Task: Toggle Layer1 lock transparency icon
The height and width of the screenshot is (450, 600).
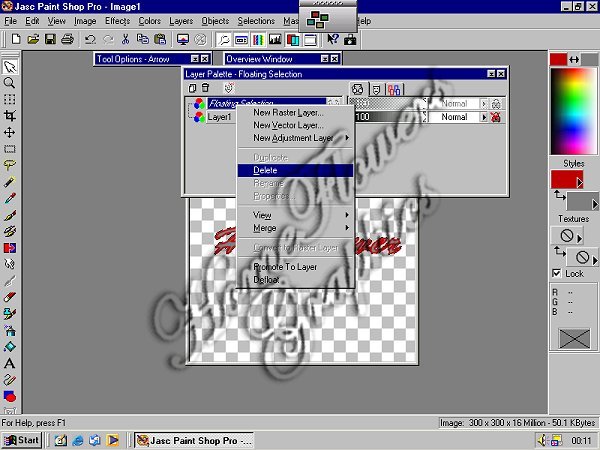Action: pyautogui.click(x=496, y=117)
